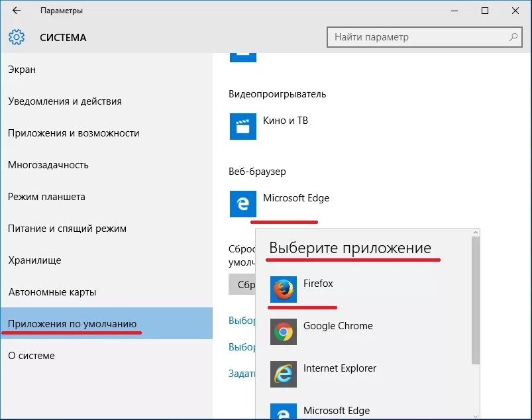This screenshot has width=532, height=420.
Task: Open the Экран section
Action: (107, 70)
